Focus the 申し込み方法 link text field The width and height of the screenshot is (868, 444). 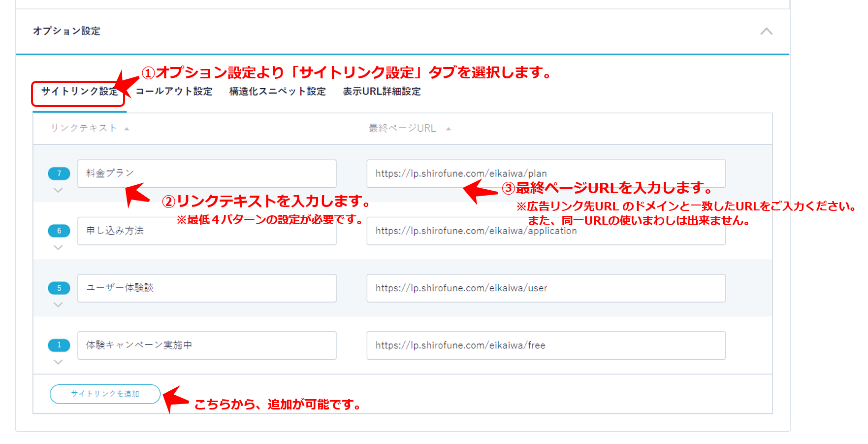[207, 231]
